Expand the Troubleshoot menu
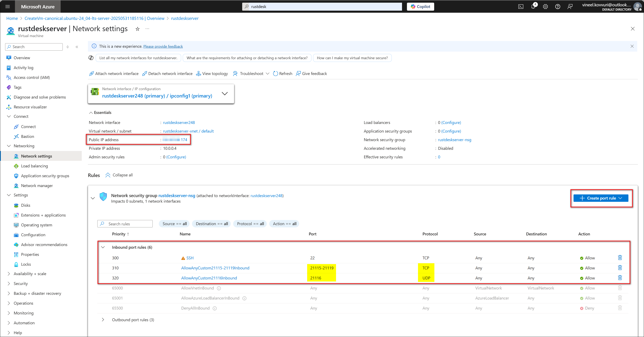644x337 pixels. [268, 74]
